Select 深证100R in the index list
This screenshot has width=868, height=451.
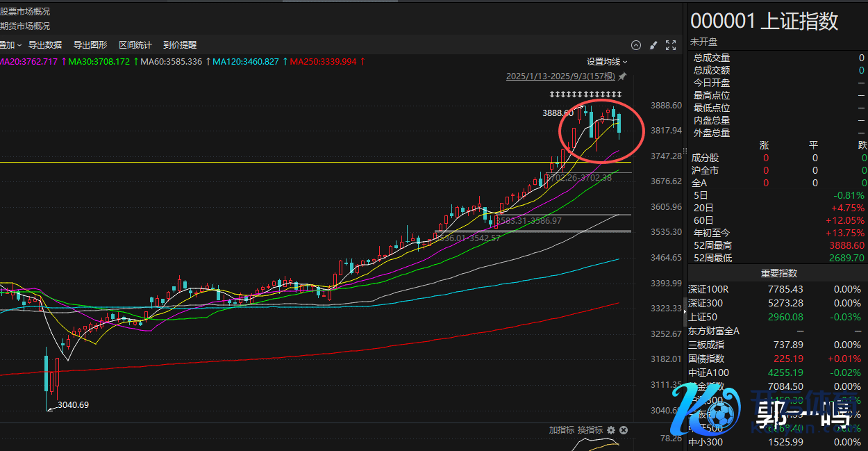pos(709,289)
